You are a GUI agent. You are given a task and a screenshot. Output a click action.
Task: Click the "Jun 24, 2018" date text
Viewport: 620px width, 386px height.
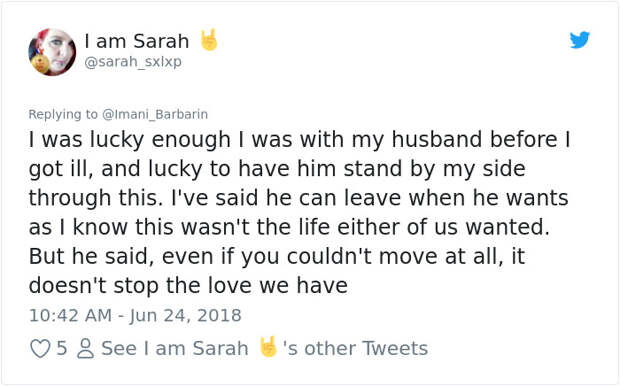[185, 316]
